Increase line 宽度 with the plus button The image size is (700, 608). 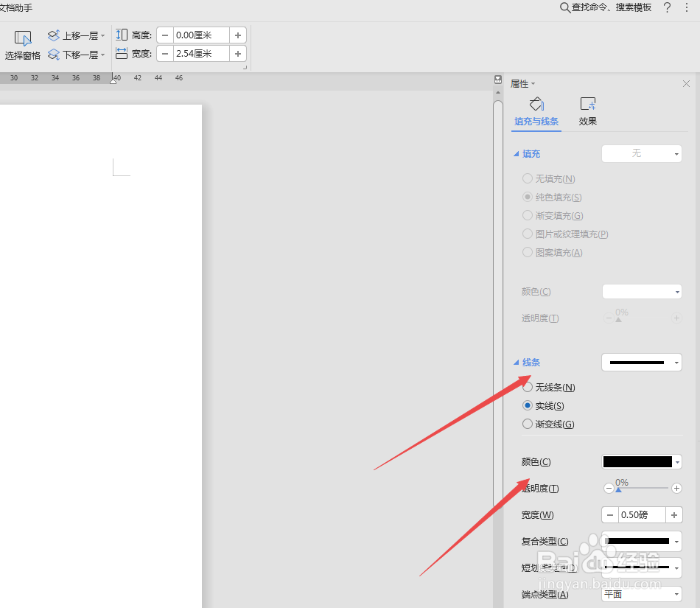[x=673, y=514]
